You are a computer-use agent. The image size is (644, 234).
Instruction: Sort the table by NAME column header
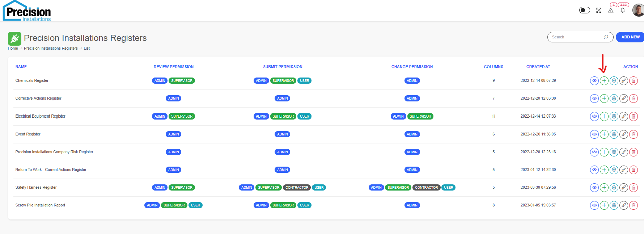tap(21, 67)
